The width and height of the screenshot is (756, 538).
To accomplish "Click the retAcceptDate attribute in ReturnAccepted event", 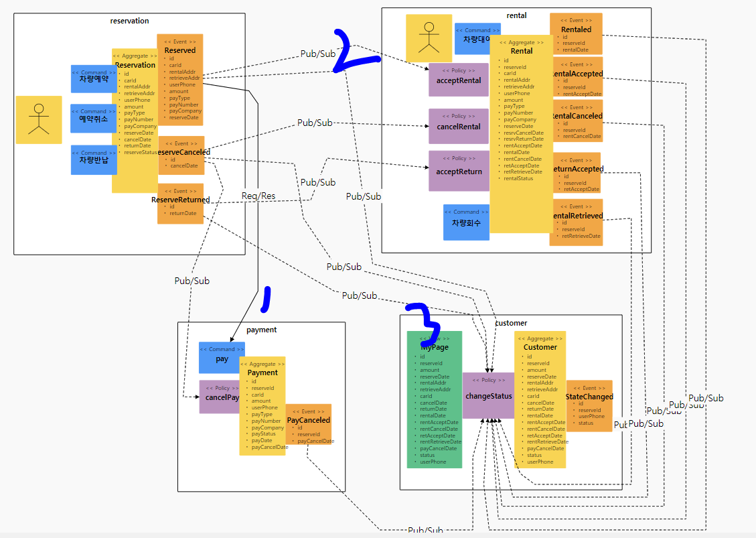I will click(581, 189).
